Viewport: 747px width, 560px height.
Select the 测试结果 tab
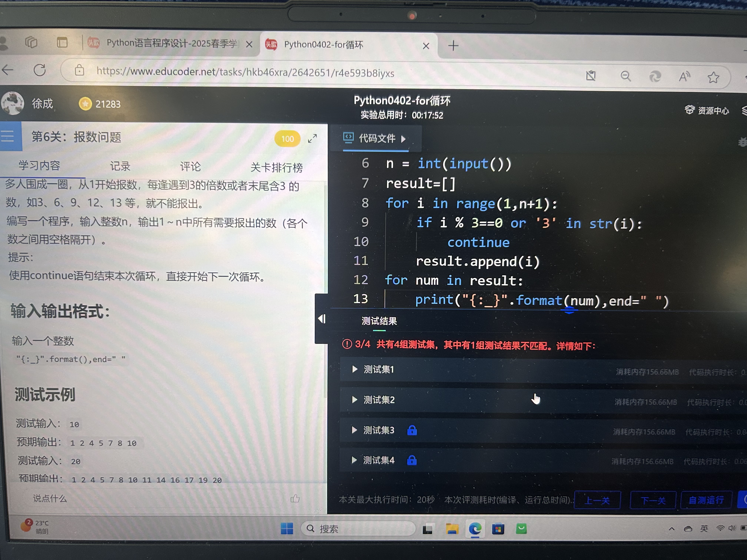coord(379,321)
